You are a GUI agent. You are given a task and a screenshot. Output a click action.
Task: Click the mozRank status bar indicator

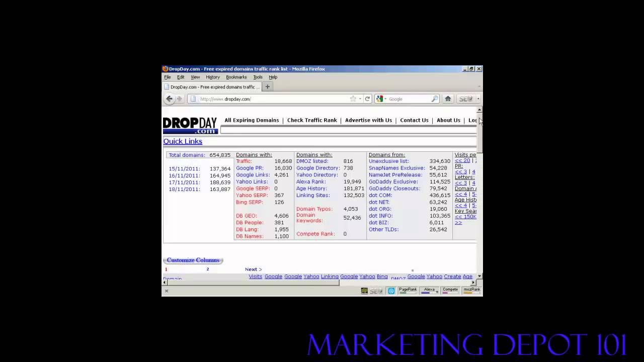(x=471, y=291)
